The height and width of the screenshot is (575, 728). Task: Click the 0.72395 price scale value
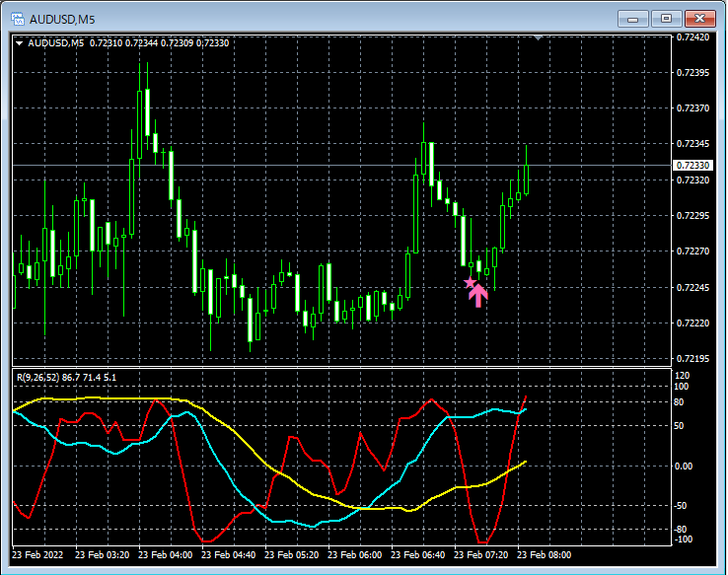click(x=692, y=73)
